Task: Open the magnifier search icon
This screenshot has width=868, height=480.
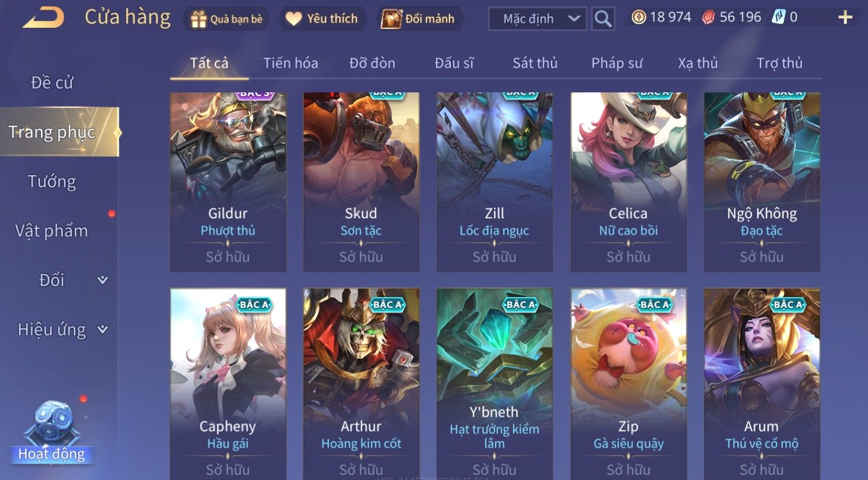Action: point(603,19)
